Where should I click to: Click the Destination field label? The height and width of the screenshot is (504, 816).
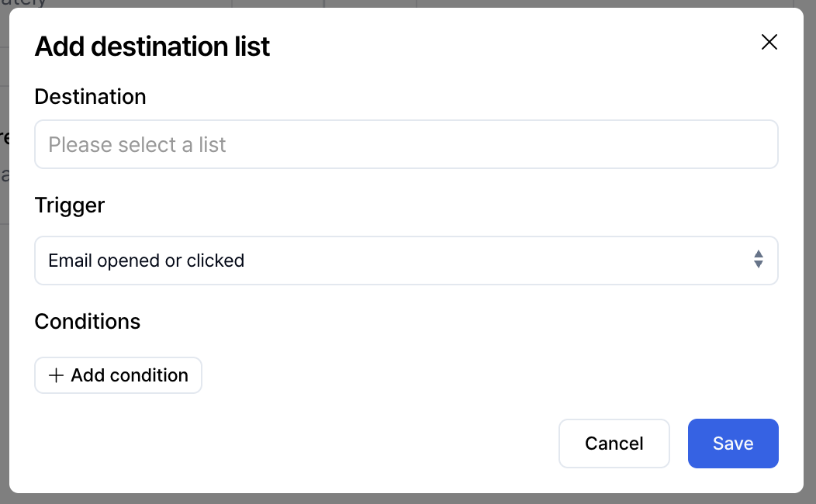tap(90, 96)
